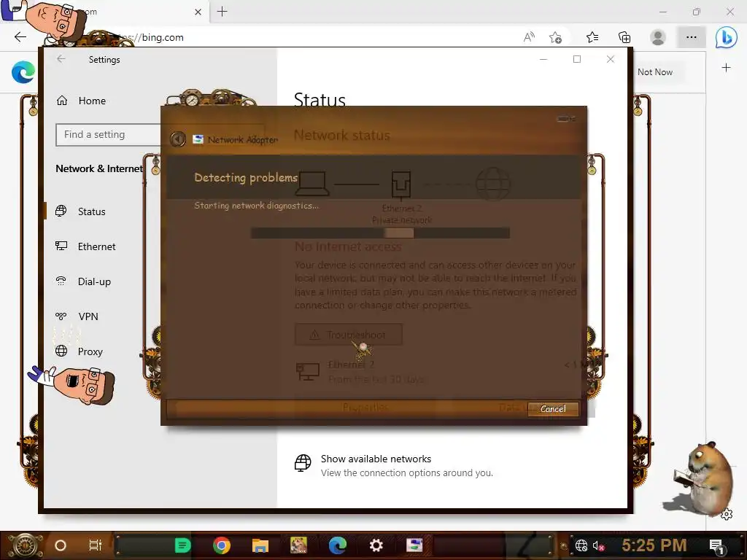Open File Explorer from taskbar
The image size is (747, 560).
coord(260,545)
